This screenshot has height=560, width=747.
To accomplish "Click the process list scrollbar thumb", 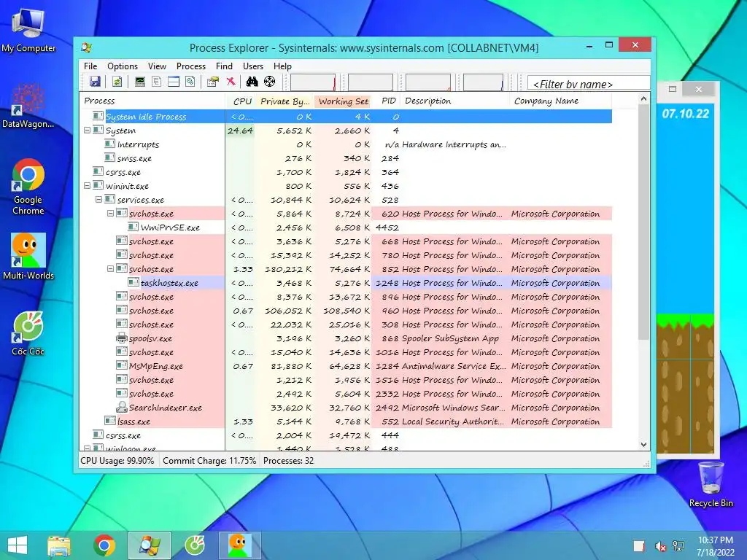I will [x=643, y=222].
